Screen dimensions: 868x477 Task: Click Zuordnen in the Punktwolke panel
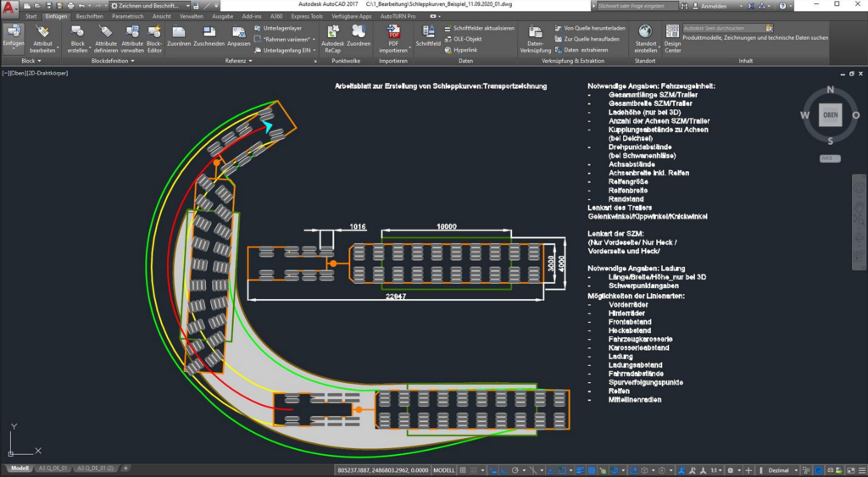[x=359, y=36]
